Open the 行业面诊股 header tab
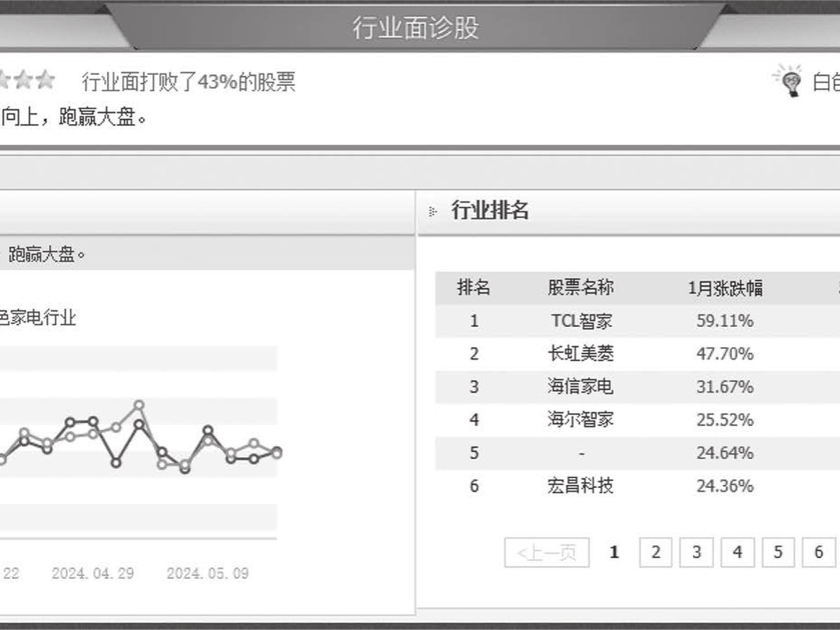This screenshot has width=840, height=630. click(x=416, y=28)
